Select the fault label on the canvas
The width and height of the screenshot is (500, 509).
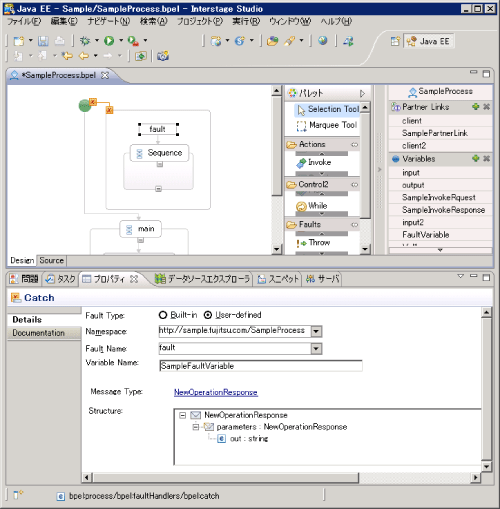tap(158, 129)
